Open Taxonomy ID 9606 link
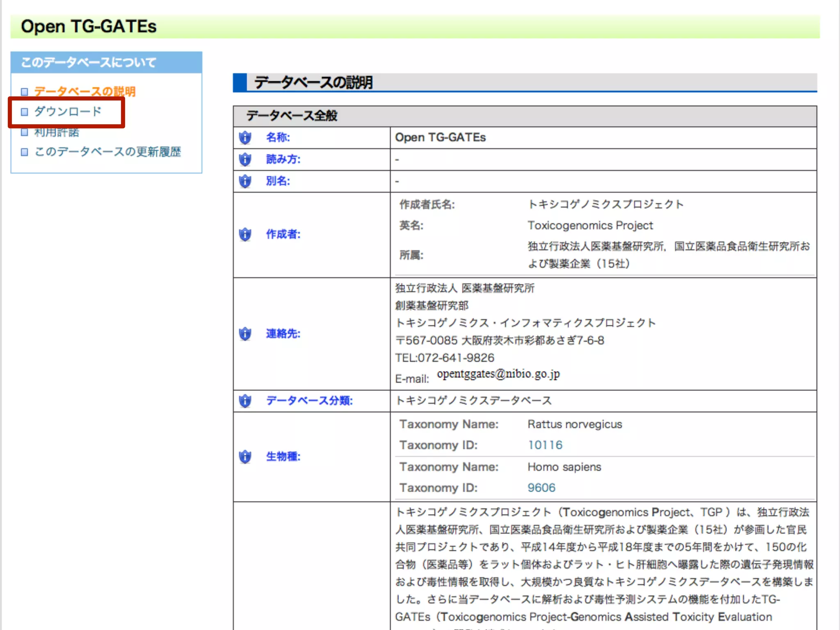Screen dimensions: 840x630 pyautogui.click(x=541, y=488)
